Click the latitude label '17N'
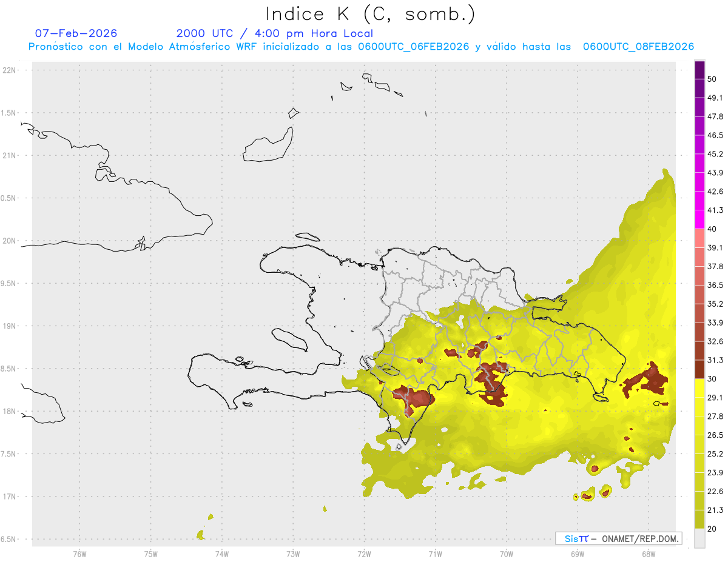Viewport: 728px width, 562px height. coord(10,497)
